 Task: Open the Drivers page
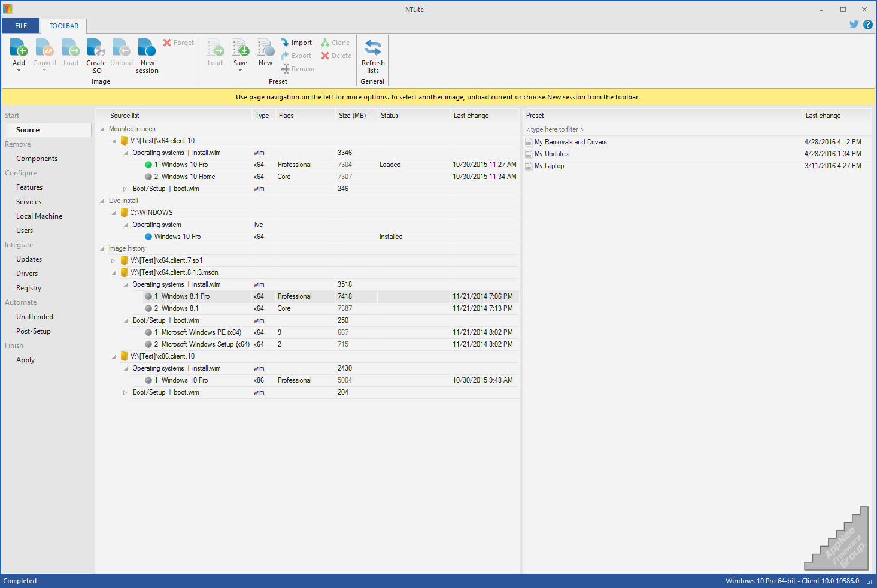(27, 274)
